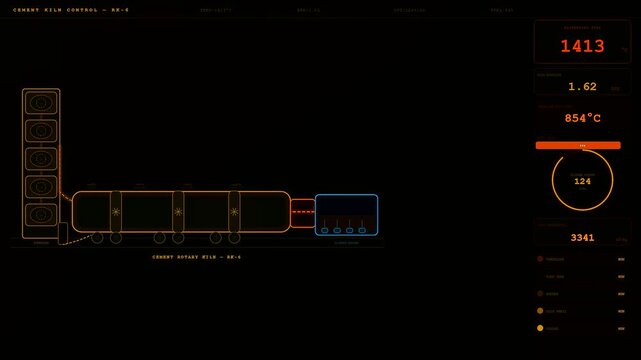
Task: Select the red kiln hood section
Action: pyautogui.click(x=303, y=213)
